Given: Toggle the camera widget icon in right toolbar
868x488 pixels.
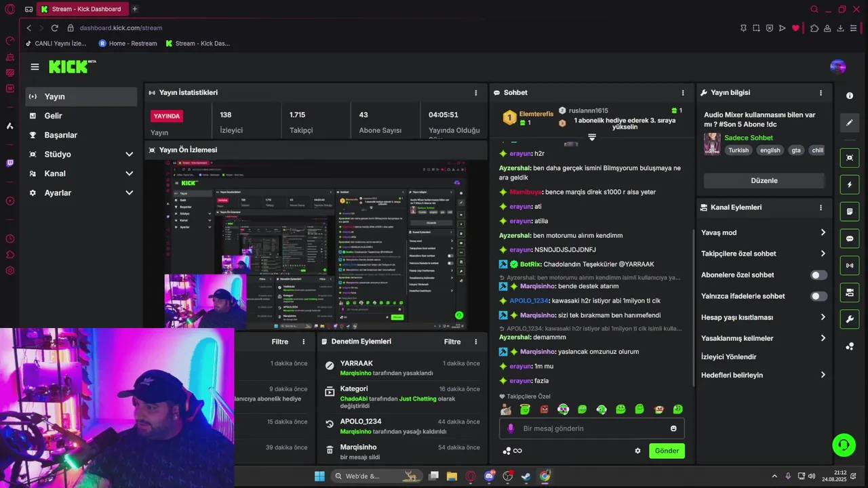Looking at the screenshot, I should coord(850,292).
